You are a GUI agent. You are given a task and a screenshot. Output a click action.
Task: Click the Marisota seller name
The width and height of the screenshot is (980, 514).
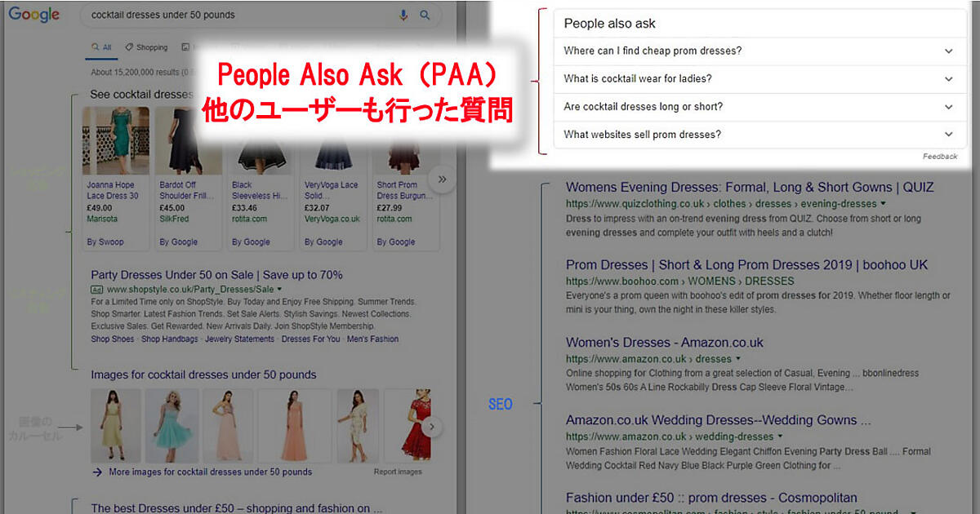[102, 219]
